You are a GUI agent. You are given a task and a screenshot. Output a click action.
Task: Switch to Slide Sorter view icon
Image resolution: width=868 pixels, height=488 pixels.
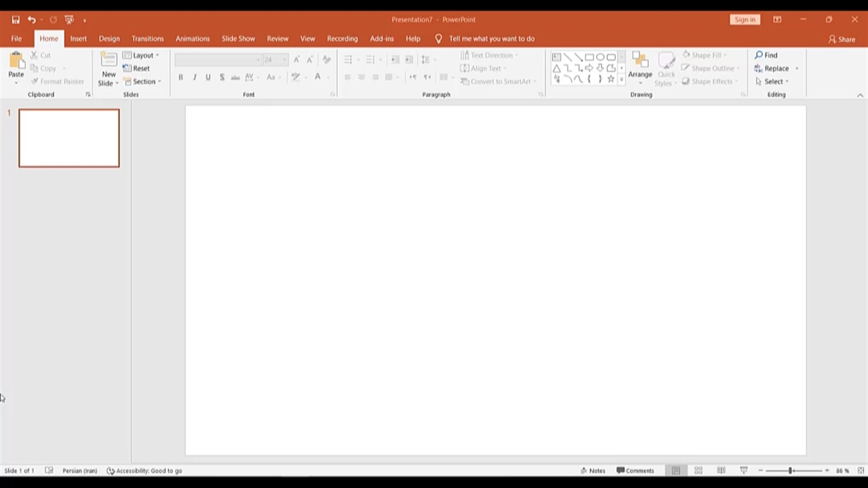tap(698, 470)
